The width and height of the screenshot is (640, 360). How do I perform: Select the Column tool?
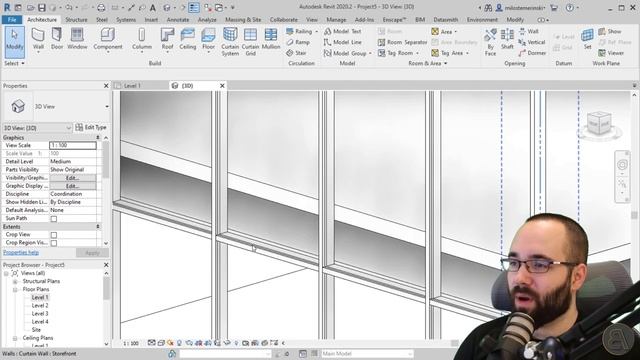coord(142,40)
